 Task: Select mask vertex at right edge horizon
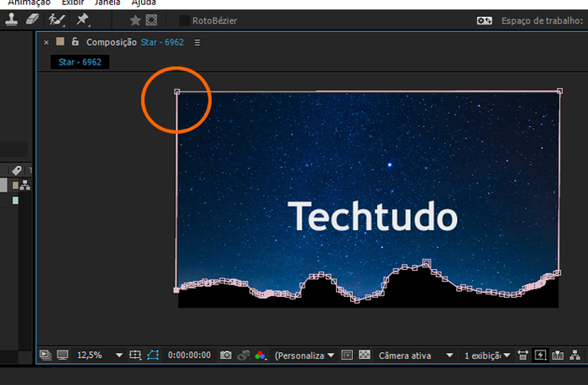558,273
